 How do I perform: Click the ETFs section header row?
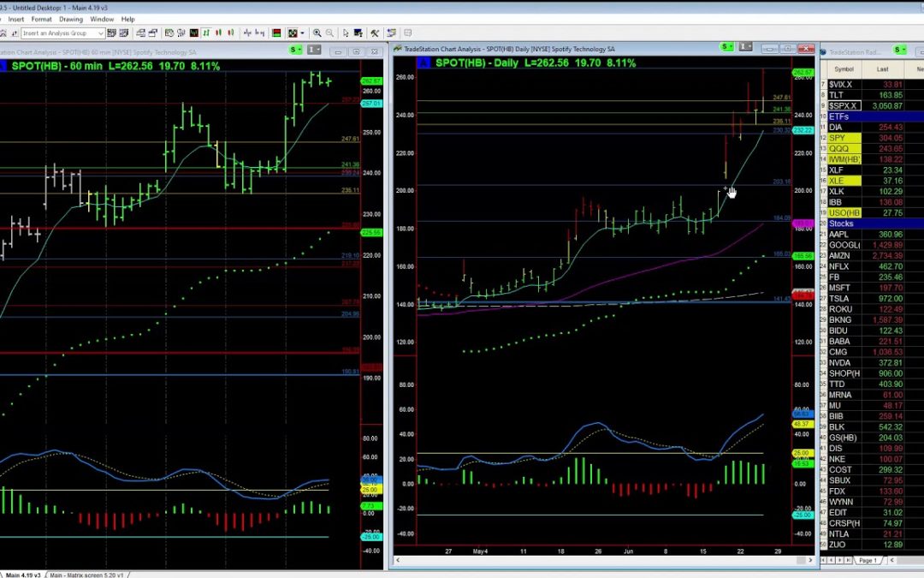click(x=876, y=116)
